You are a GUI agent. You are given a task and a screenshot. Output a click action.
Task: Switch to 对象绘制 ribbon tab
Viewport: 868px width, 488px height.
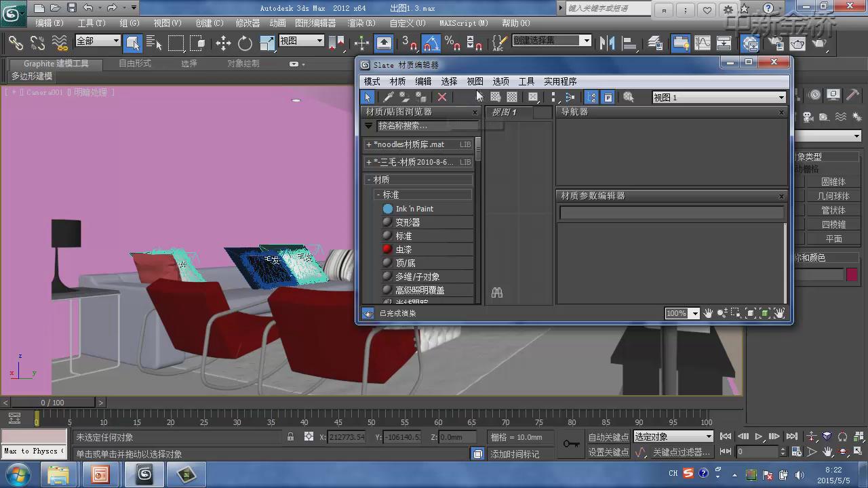(243, 64)
